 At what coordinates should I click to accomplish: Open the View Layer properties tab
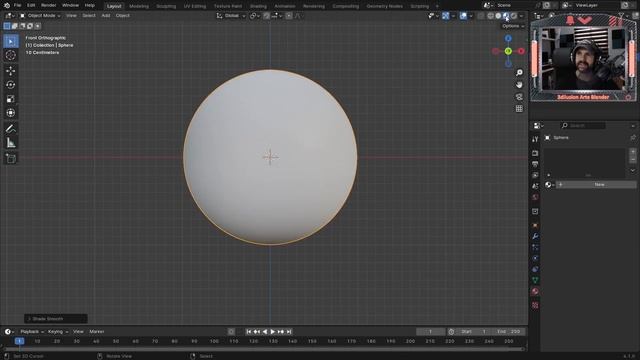pyautogui.click(x=535, y=175)
